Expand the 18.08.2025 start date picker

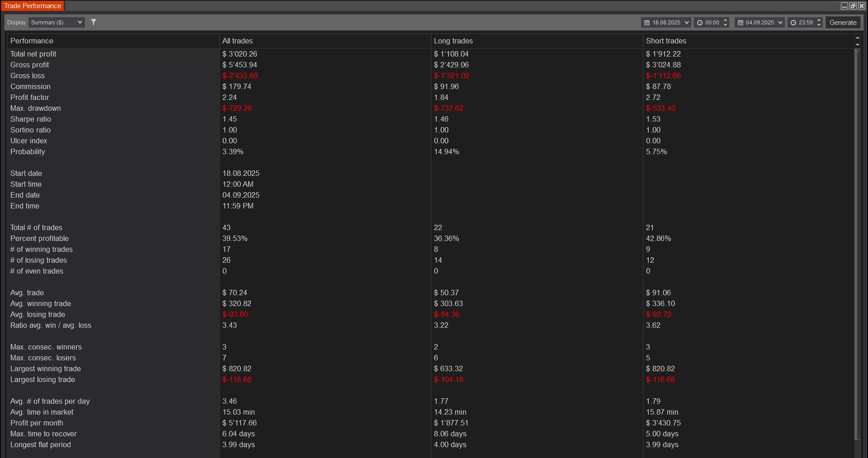pyautogui.click(x=687, y=23)
